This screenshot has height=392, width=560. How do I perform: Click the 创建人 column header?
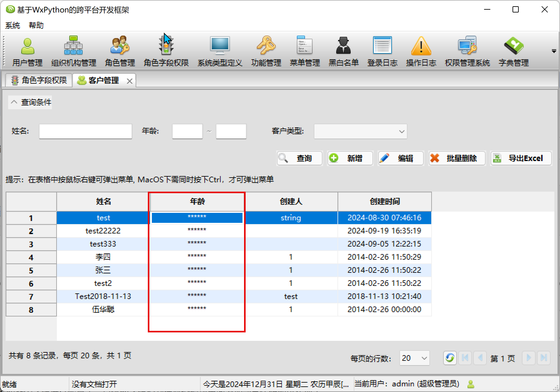coord(291,202)
